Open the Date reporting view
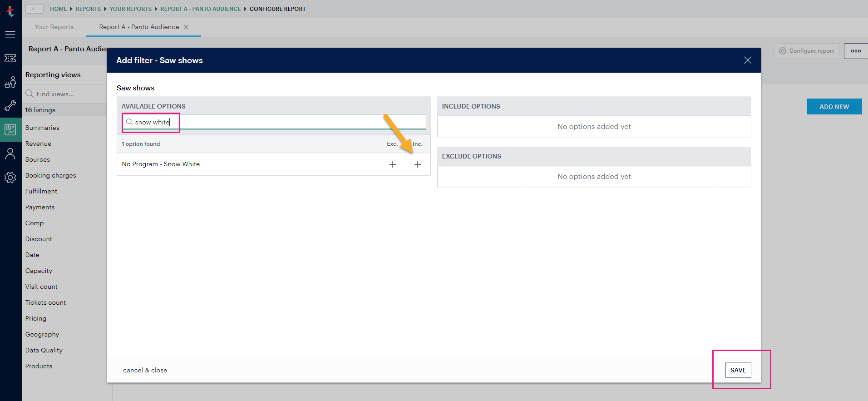Image resolution: width=868 pixels, height=401 pixels. point(32,255)
